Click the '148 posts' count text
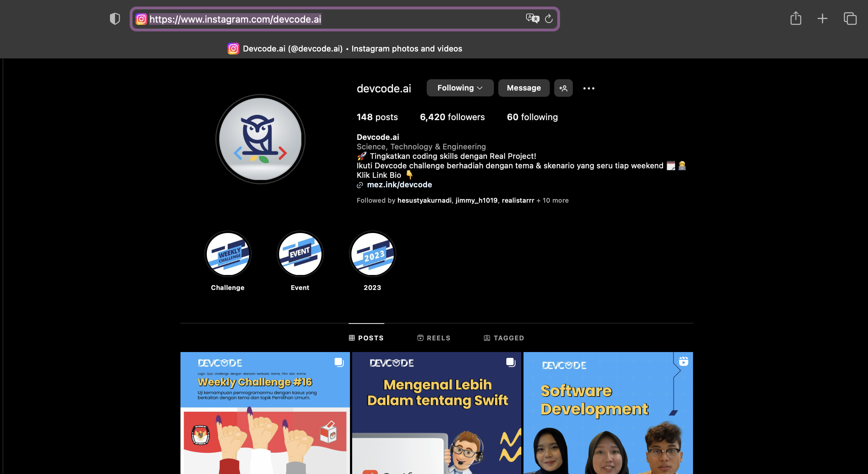Screen dimensions: 868x474 pyautogui.click(x=377, y=117)
